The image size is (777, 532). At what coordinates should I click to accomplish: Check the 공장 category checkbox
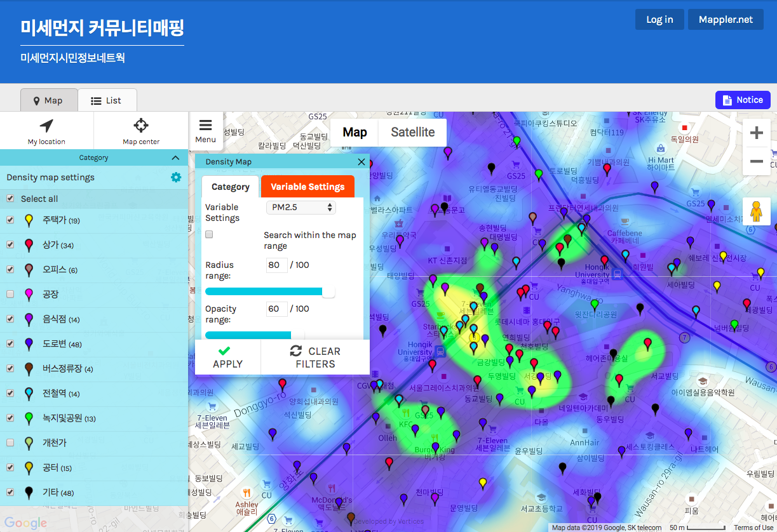coord(10,294)
